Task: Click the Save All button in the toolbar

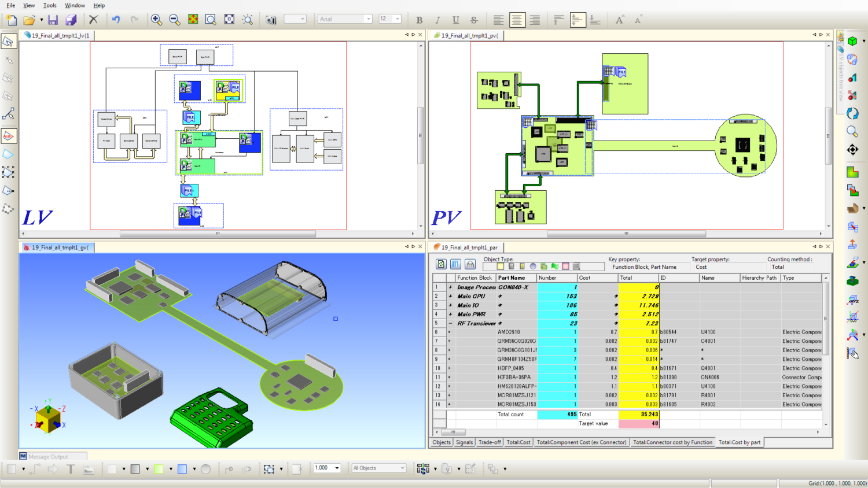Action: pyautogui.click(x=71, y=19)
